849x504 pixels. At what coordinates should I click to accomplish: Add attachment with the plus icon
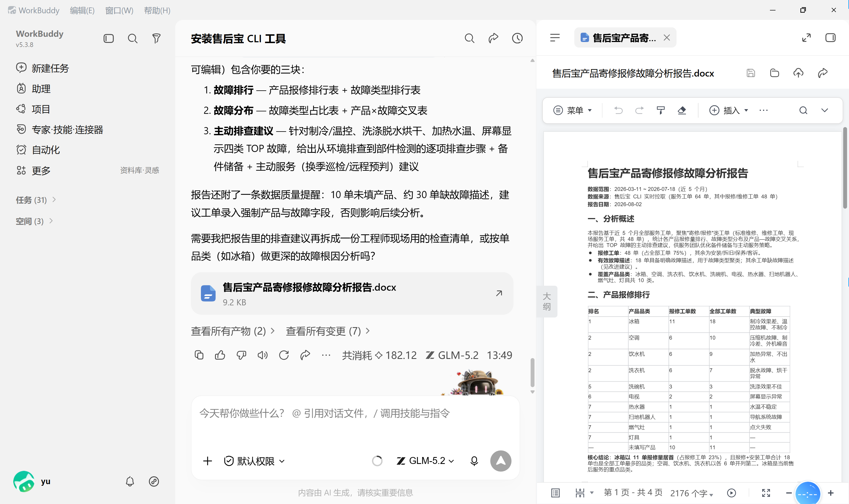(x=208, y=461)
